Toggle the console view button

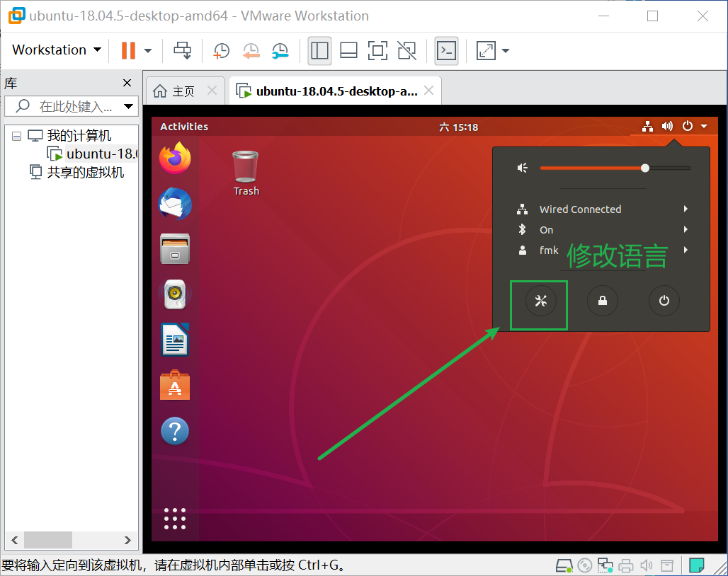pyautogui.click(x=447, y=50)
